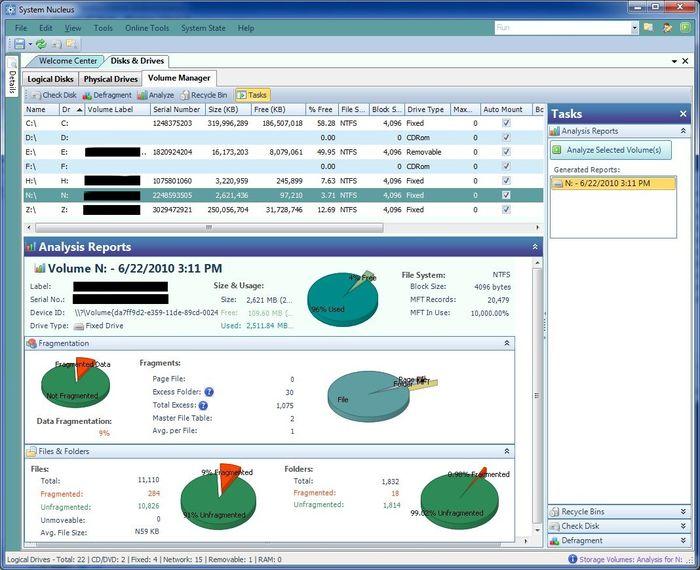700x570 pixels.
Task: Click the Check Disk toolbar icon
Action: click(36, 95)
